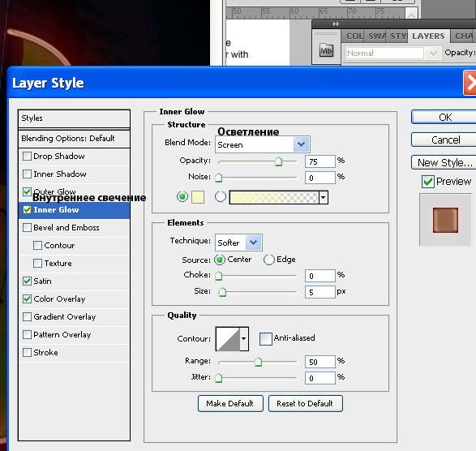
Task: Click the Choke value input field
Action: coord(320,276)
